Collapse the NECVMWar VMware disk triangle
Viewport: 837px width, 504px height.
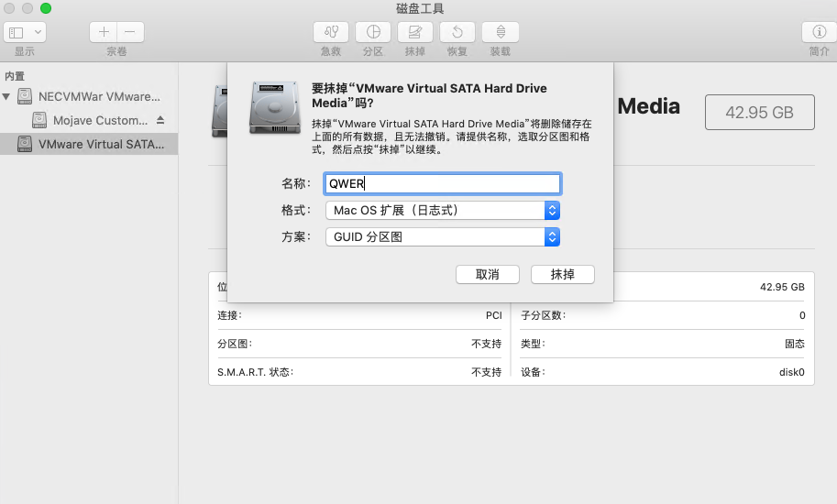point(6,96)
